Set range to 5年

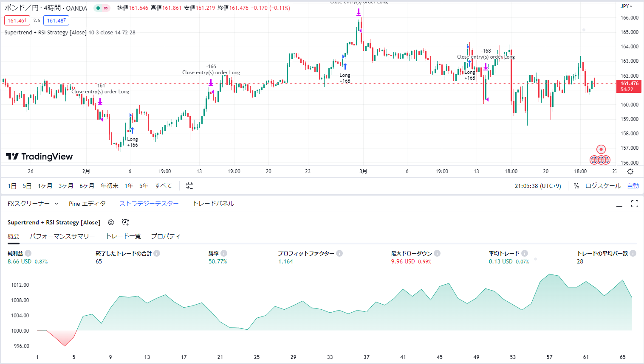[x=144, y=186]
